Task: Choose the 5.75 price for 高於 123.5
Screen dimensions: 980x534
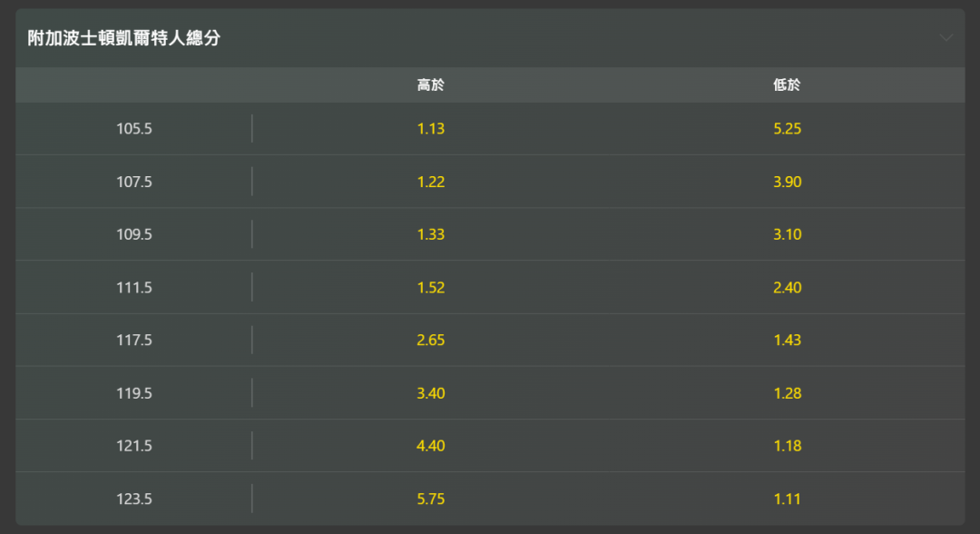Action: pyautogui.click(x=431, y=499)
